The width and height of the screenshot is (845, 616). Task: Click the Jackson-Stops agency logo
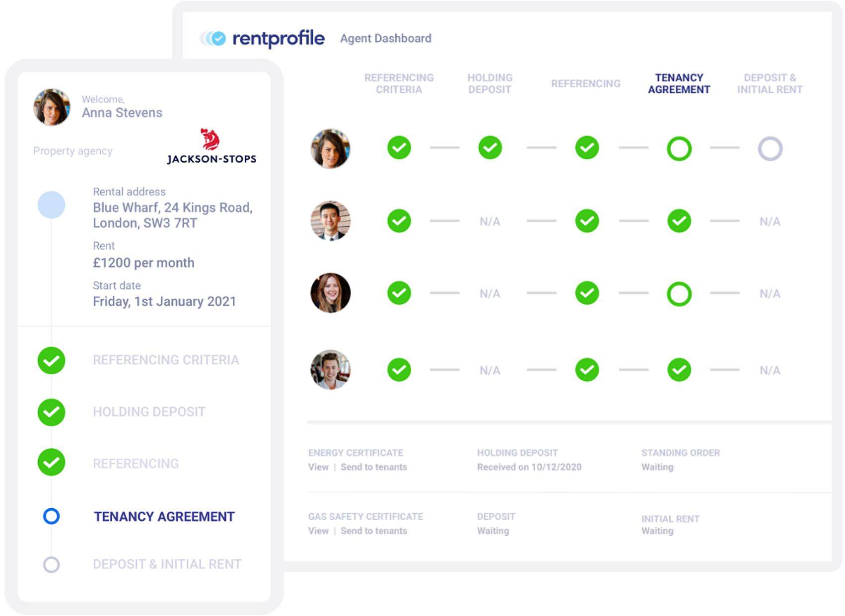tap(211, 145)
